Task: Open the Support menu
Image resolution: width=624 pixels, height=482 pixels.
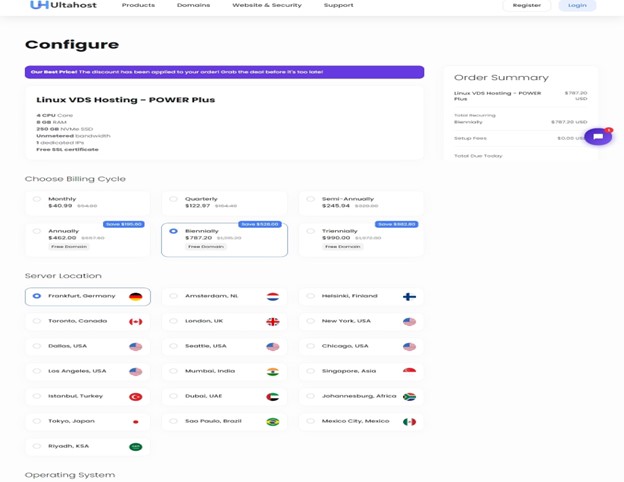Action: click(339, 5)
